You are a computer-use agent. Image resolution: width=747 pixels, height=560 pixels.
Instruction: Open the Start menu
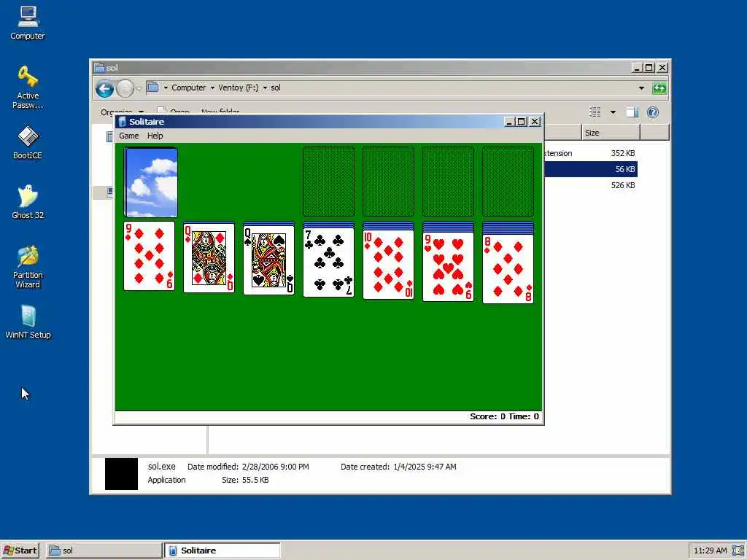click(x=20, y=551)
